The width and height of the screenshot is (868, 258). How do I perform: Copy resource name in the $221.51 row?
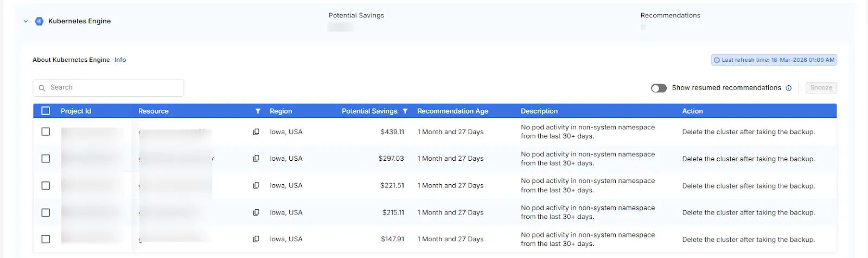pos(256,186)
